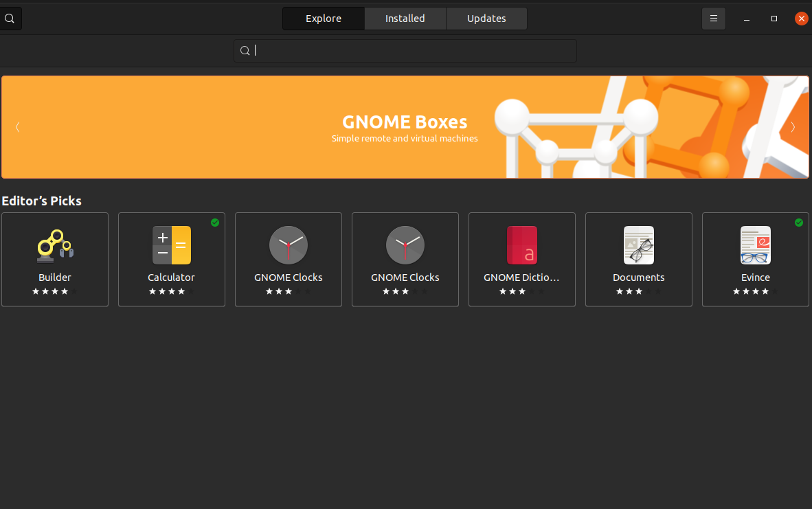The image size is (812, 509).
Task: Open the GNOME Boxes featured banner
Action: (x=405, y=127)
